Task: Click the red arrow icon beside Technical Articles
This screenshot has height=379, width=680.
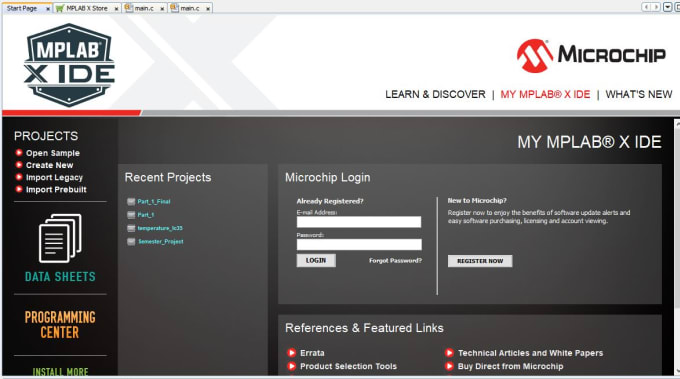Action: coord(449,353)
